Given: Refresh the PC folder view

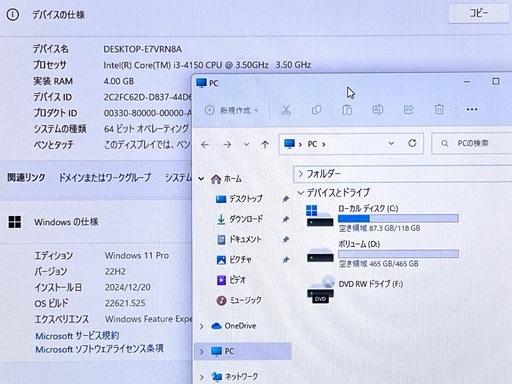Looking at the screenshot, I should pyautogui.click(x=412, y=143).
